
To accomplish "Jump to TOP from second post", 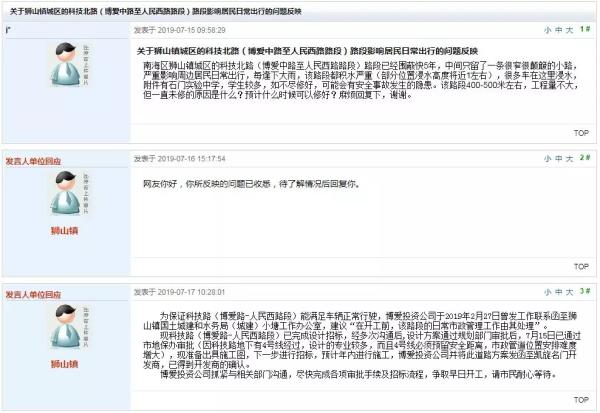I will tap(581, 266).
